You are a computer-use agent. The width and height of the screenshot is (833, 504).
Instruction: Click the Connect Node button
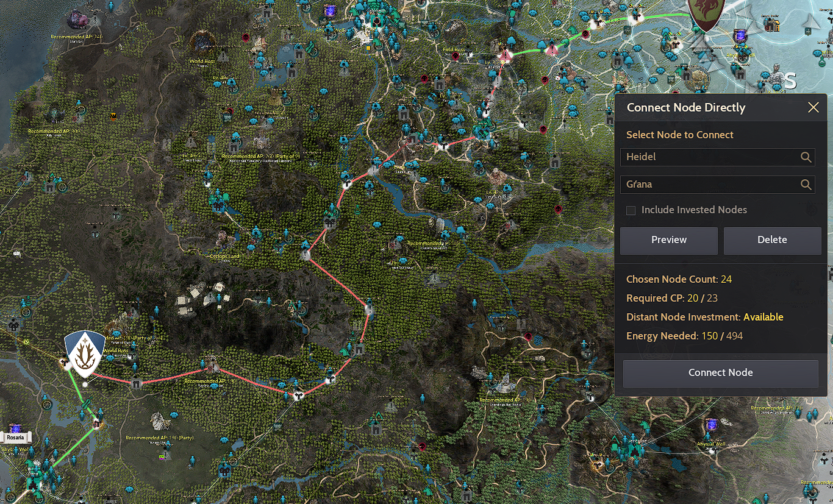tap(721, 373)
